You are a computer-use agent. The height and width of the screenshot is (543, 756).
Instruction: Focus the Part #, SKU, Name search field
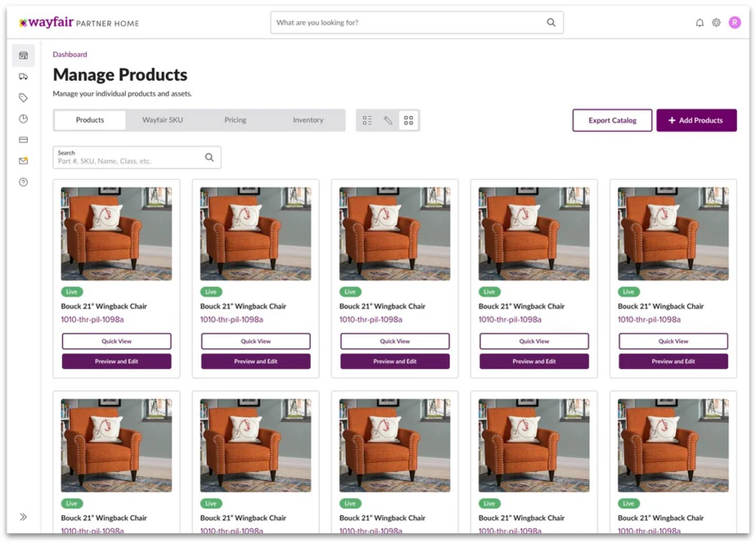point(137,158)
